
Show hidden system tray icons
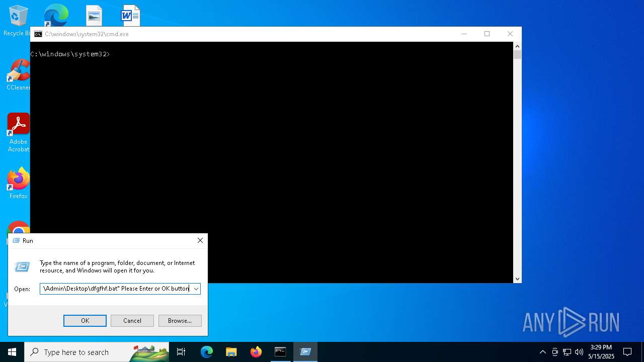click(x=542, y=352)
